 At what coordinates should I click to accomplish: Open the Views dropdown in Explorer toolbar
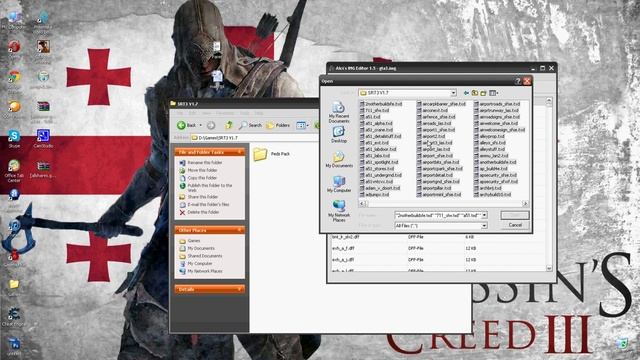coord(302,125)
